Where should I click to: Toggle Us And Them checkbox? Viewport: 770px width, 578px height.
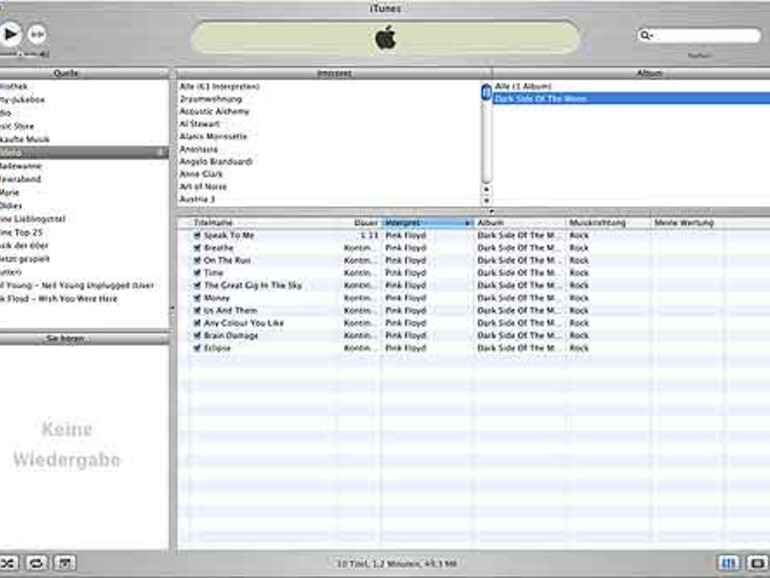[197, 311]
